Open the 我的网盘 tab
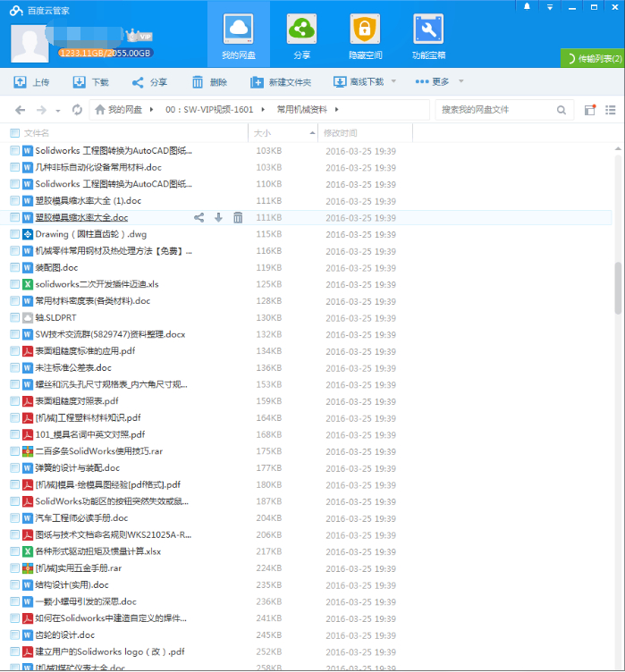Image resolution: width=625 pixels, height=672 pixels. click(239, 36)
